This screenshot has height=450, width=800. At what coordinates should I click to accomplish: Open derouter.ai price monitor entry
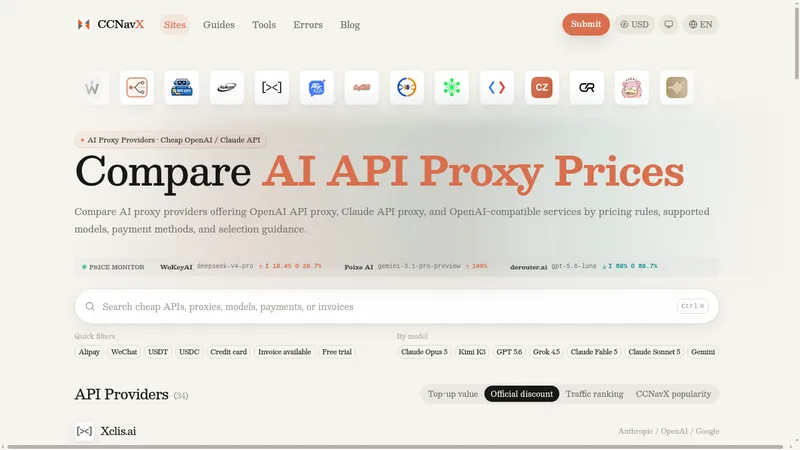[584, 266]
